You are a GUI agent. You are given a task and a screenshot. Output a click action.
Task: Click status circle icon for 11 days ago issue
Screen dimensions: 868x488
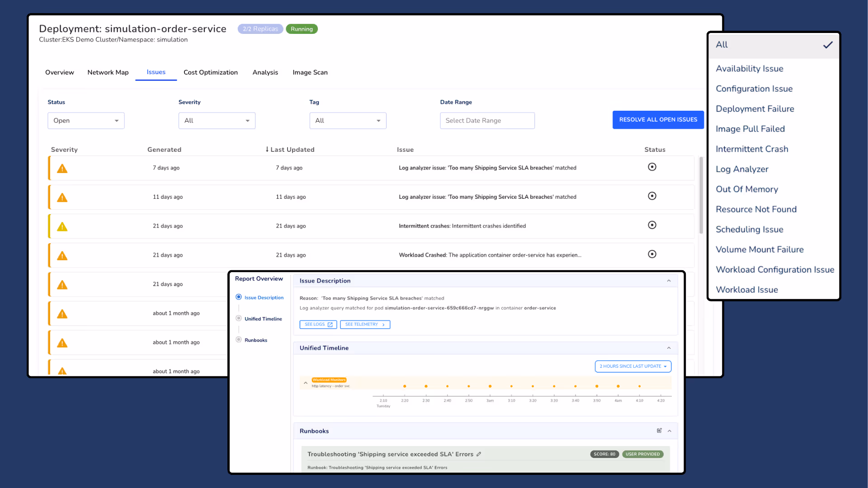[652, 196]
